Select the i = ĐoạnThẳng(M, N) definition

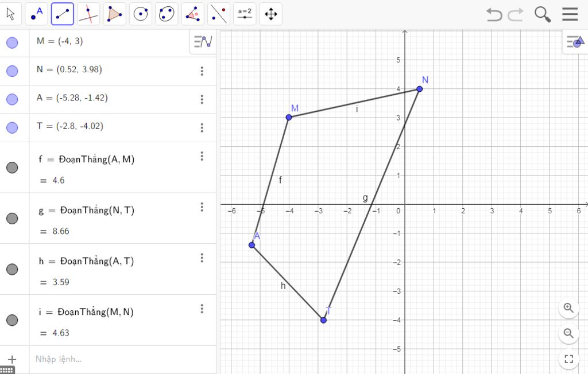[x=86, y=312]
